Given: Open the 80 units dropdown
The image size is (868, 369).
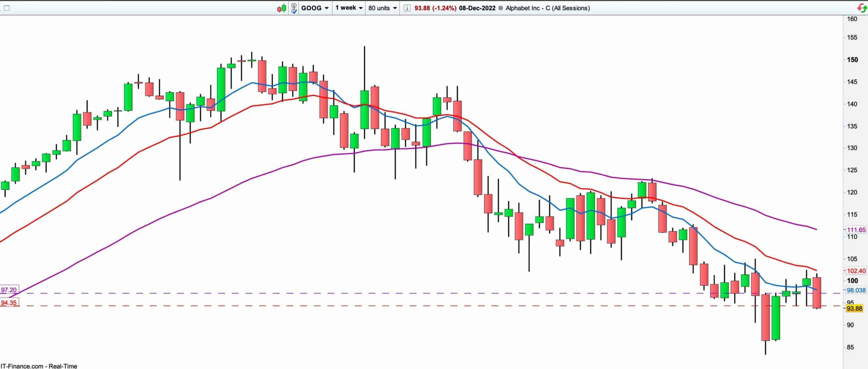Looking at the screenshot, I should (382, 8).
